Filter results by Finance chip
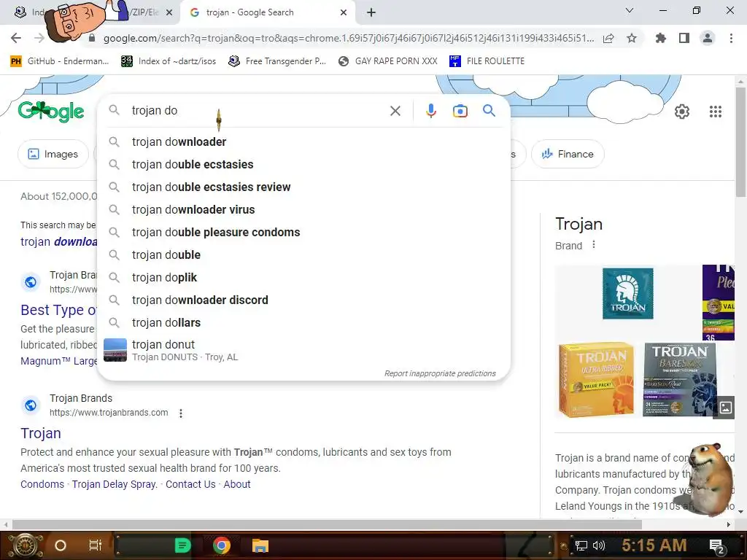The width and height of the screenshot is (747, 560). coord(568,155)
